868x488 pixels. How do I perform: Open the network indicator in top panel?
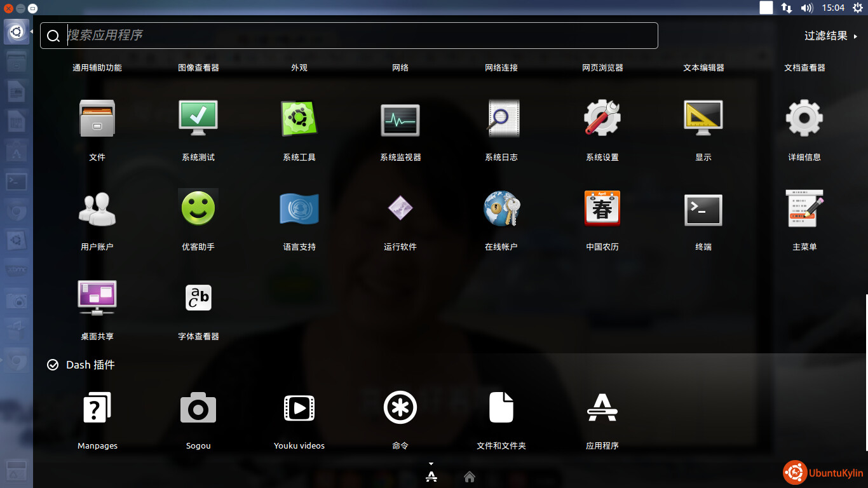[787, 8]
